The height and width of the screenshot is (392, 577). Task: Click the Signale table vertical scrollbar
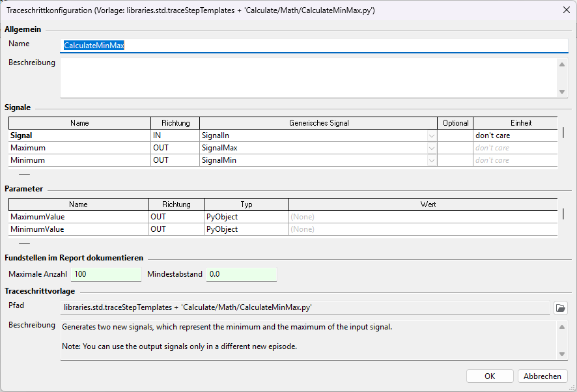pyautogui.click(x=563, y=132)
